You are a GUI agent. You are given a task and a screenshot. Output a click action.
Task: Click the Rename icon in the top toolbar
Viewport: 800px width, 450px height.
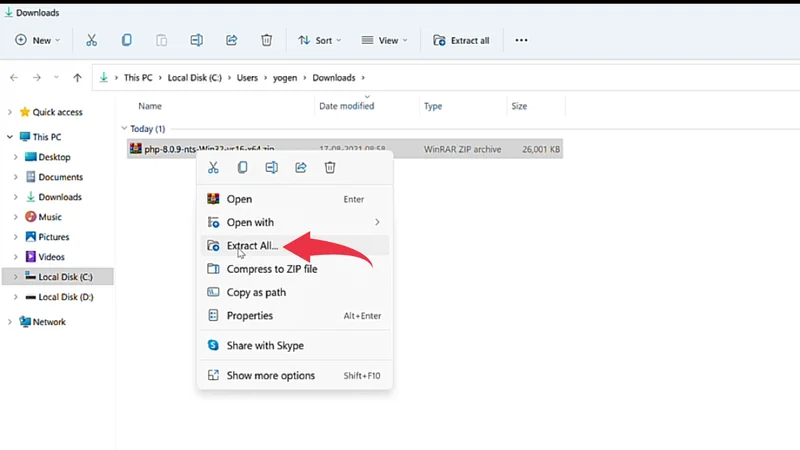(196, 40)
